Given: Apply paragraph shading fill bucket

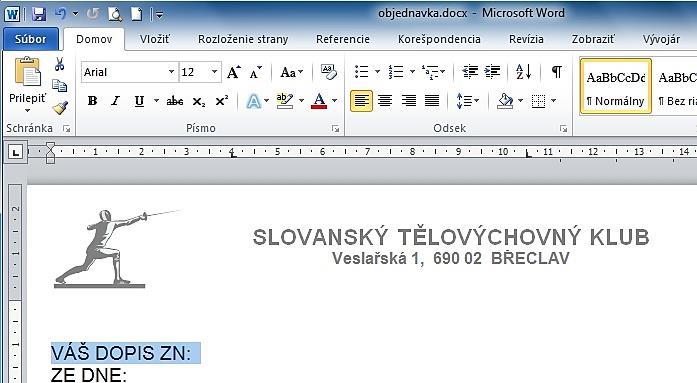Looking at the screenshot, I should tap(505, 101).
